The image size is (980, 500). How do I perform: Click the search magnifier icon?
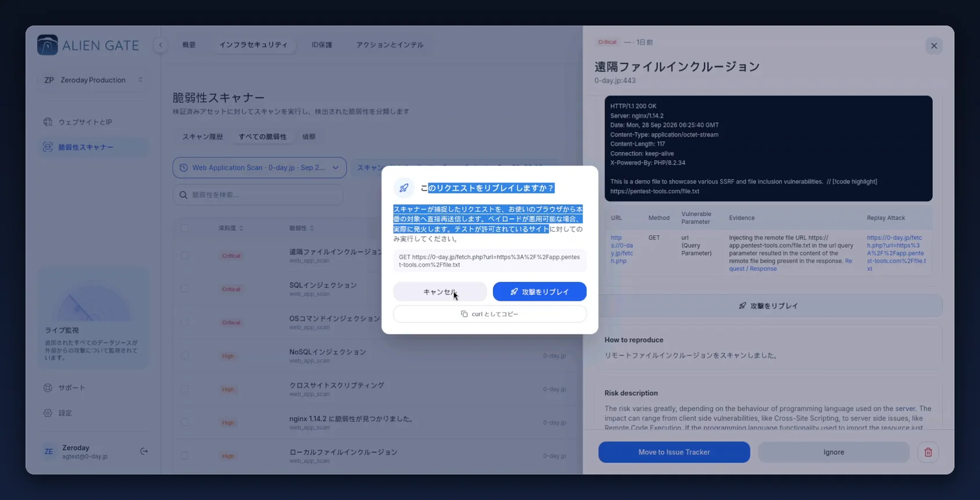(x=183, y=195)
